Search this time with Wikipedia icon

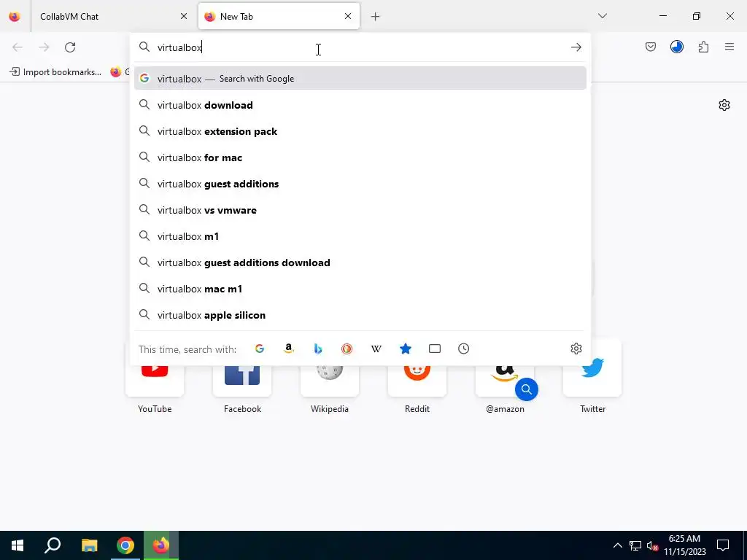pyautogui.click(x=376, y=349)
